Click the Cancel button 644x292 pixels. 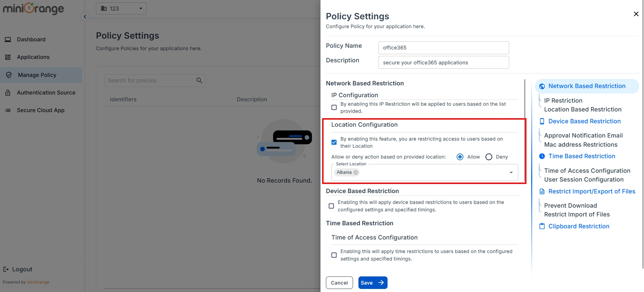tap(339, 283)
